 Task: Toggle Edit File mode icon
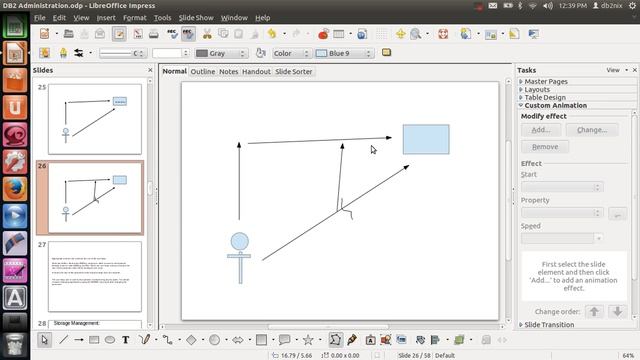point(119,34)
